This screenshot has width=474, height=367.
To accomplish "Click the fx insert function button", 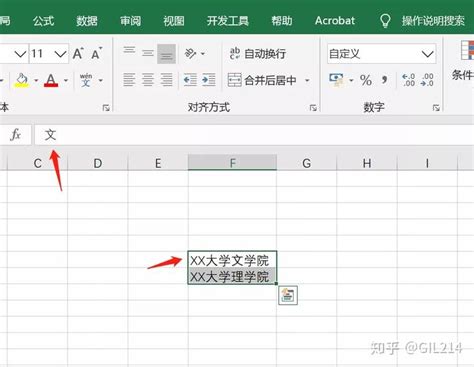I will click(16, 135).
